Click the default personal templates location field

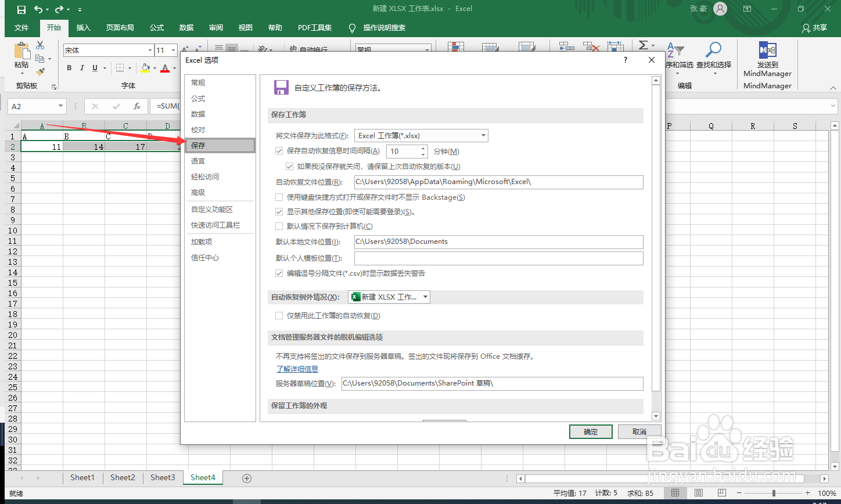pyautogui.click(x=499, y=258)
